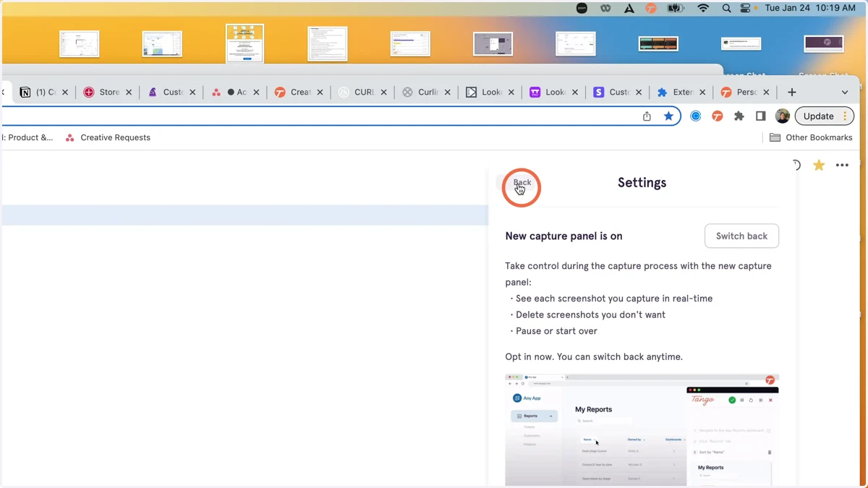Expand the tab search chevron
Image resolution: width=868 pixels, height=488 pixels.
point(845,93)
